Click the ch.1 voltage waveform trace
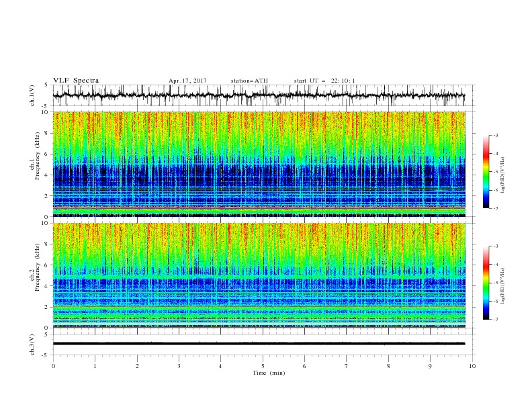The image size is (532, 411). 259,95
